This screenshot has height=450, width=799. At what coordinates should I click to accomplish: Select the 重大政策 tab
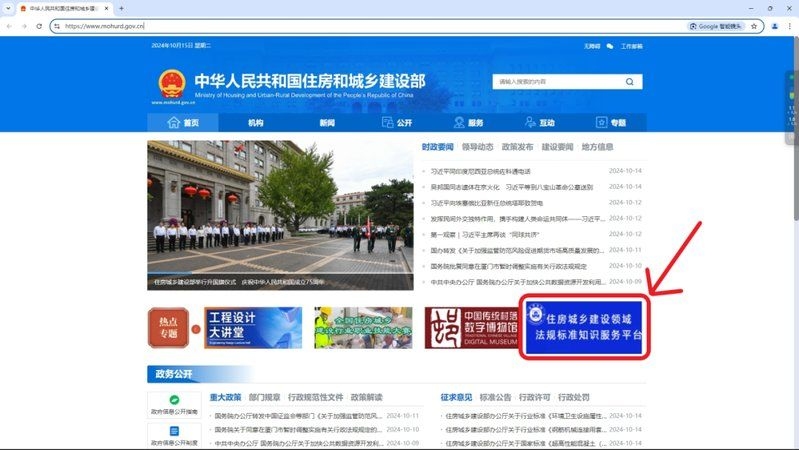point(225,398)
